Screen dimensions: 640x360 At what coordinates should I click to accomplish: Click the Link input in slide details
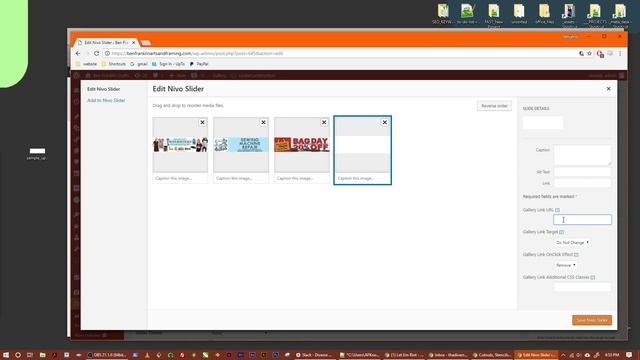tap(582, 183)
